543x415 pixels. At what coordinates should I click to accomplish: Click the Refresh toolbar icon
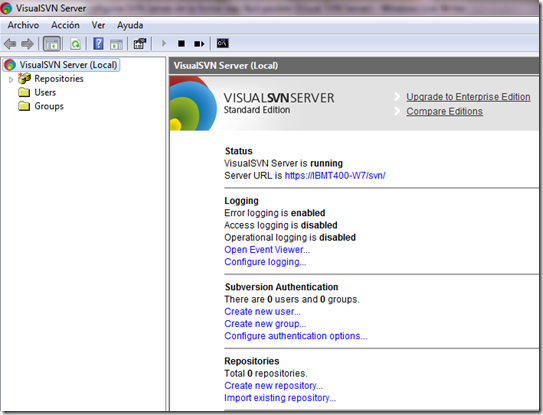coord(75,44)
